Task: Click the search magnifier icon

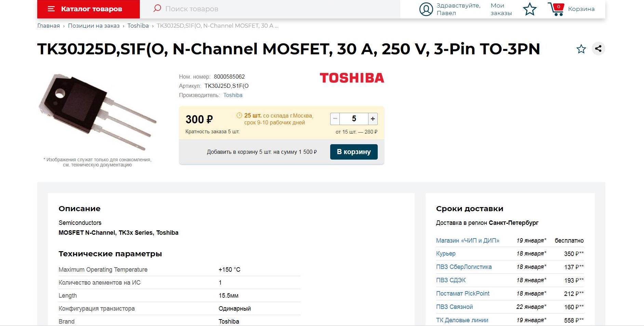Action: (x=157, y=9)
